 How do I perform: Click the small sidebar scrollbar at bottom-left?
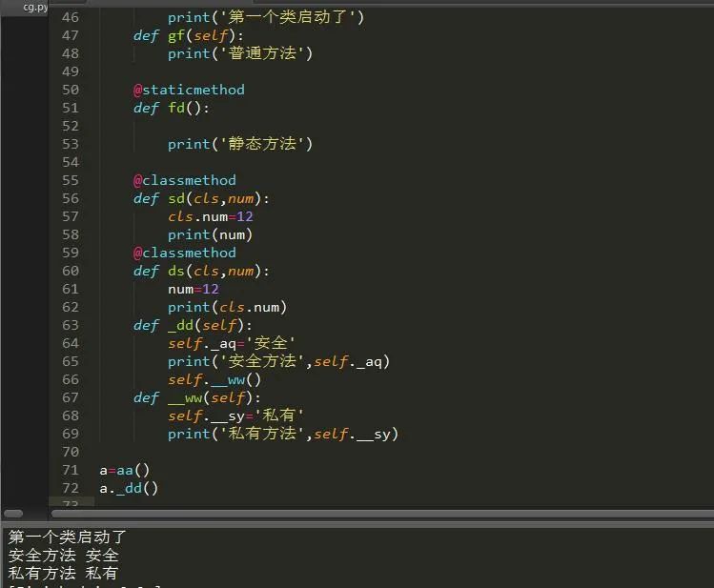[x=11, y=514]
